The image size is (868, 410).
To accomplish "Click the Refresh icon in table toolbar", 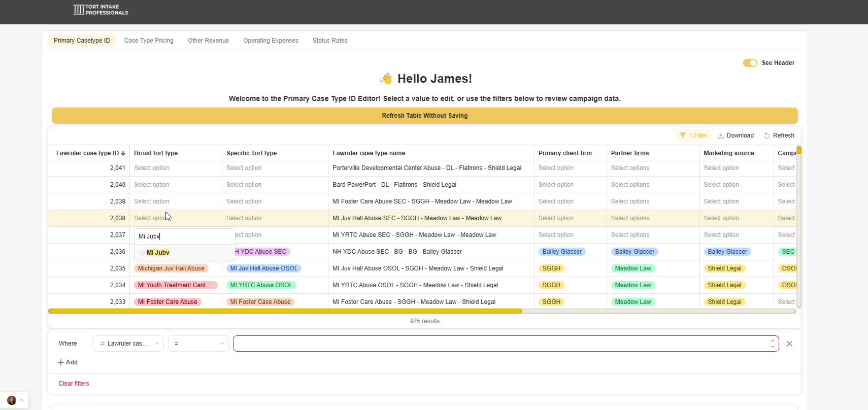I will coord(766,135).
